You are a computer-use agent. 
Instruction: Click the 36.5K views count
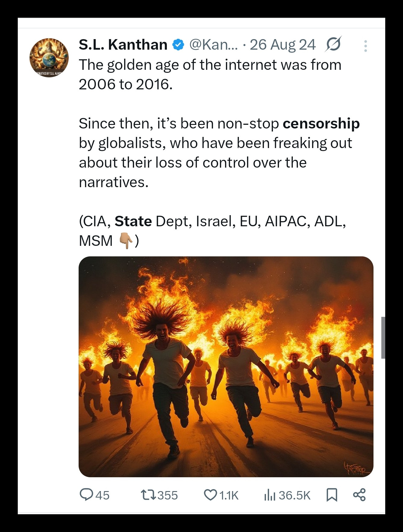click(294, 495)
